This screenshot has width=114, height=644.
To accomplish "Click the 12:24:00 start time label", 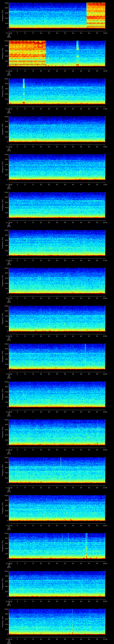I will point(9,412).
